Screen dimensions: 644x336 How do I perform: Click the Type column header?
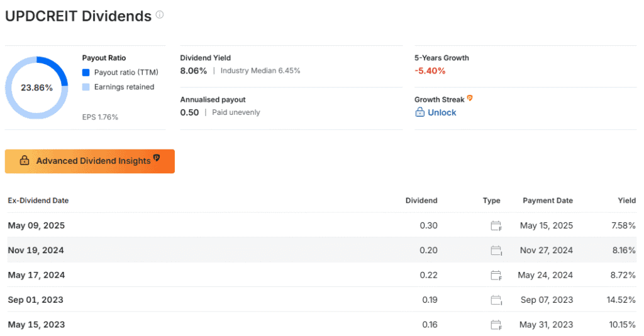[x=492, y=200]
